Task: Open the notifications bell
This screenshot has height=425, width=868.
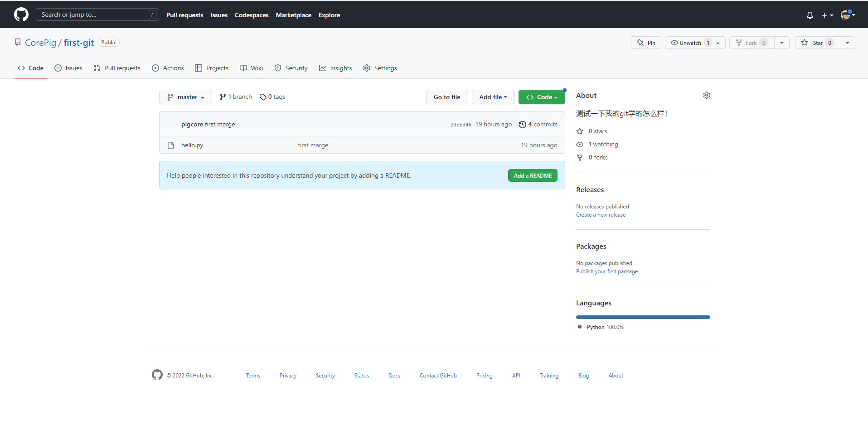Action: (810, 15)
